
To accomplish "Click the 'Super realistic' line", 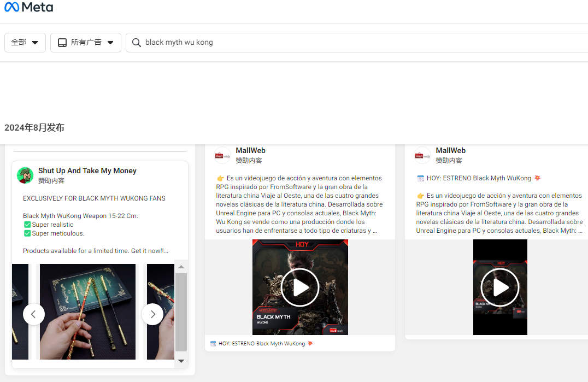I will (49, 225).
